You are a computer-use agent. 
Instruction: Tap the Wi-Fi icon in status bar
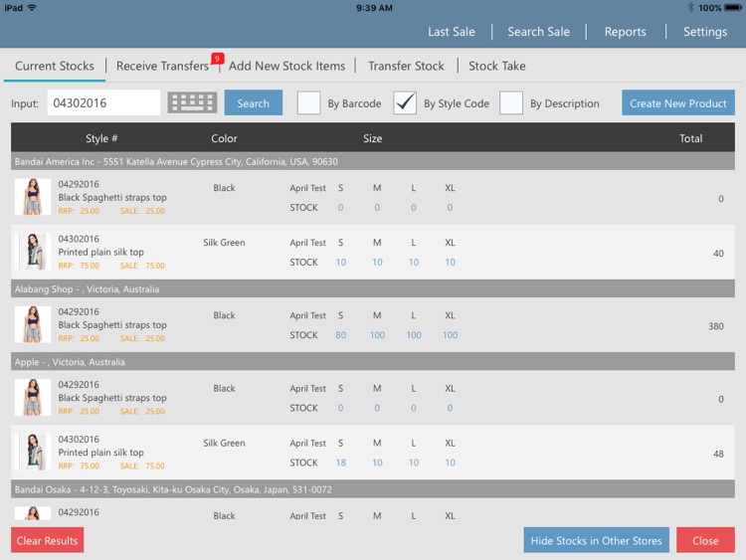point(32,8)
